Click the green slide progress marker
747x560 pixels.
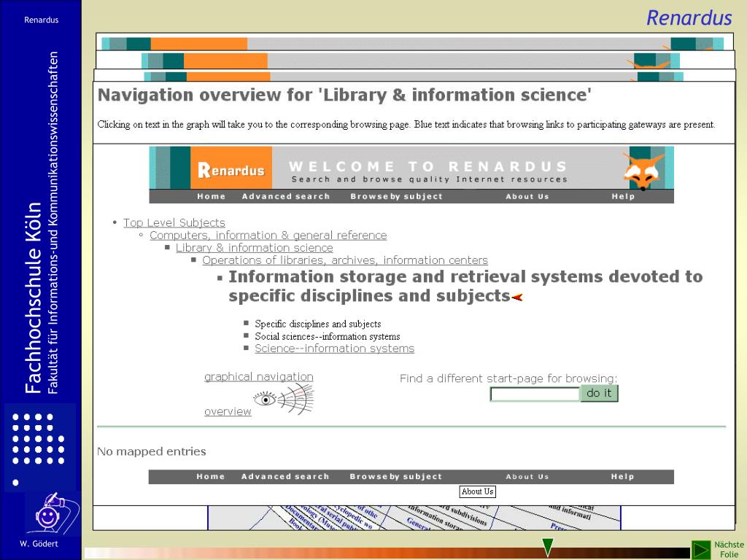coord(547,548)
